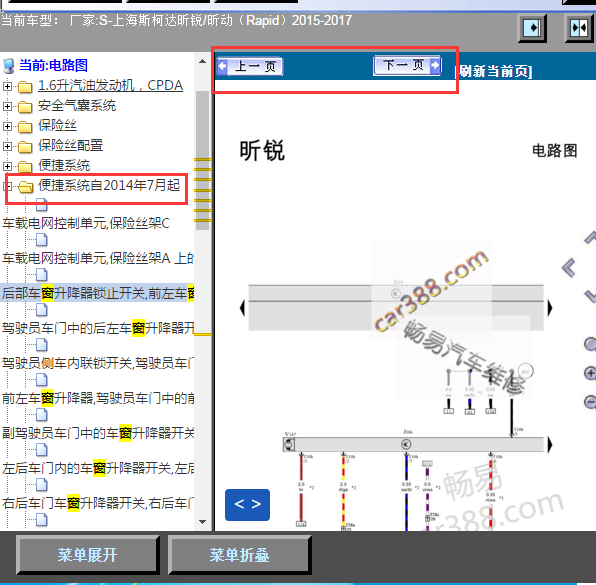Click folder icon next to 安全气囊系统

(25, 107)
